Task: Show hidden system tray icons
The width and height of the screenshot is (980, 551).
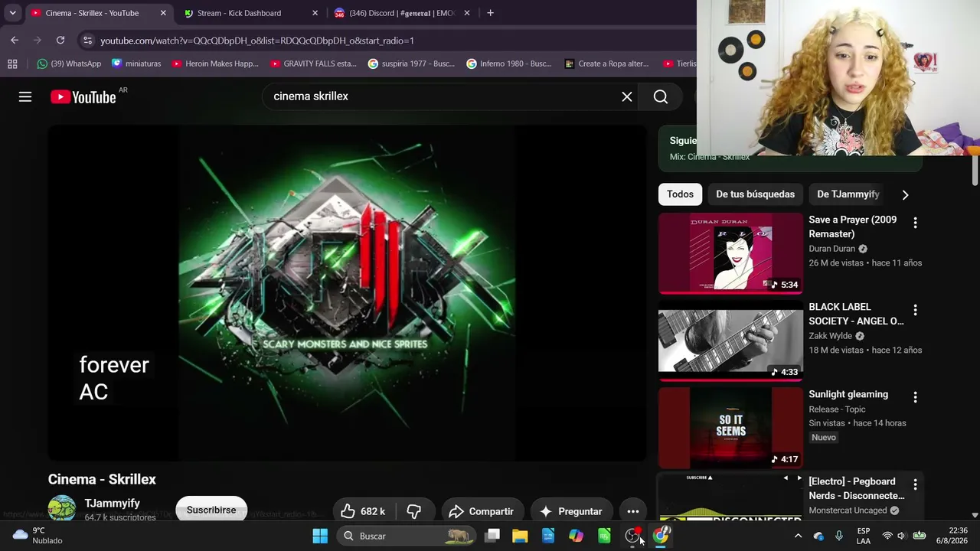Action: (798, 536)
